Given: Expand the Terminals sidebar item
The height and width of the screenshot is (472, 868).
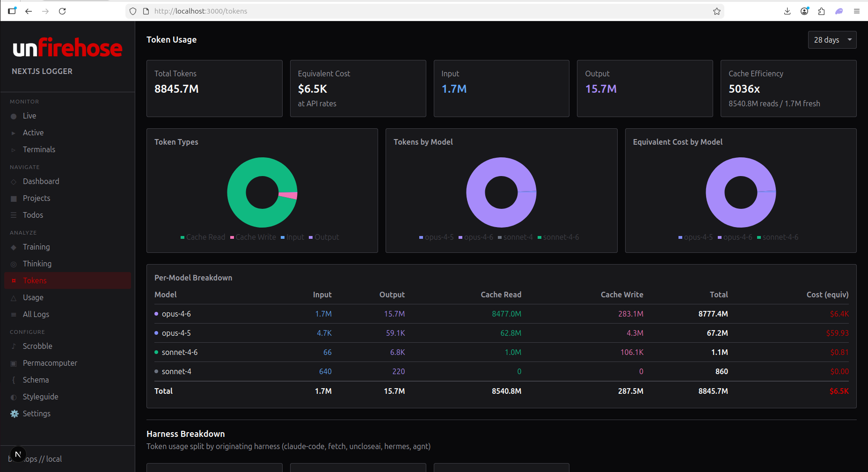Looking at the screenshot, I should pyautogui.click(x=39, y=150).
